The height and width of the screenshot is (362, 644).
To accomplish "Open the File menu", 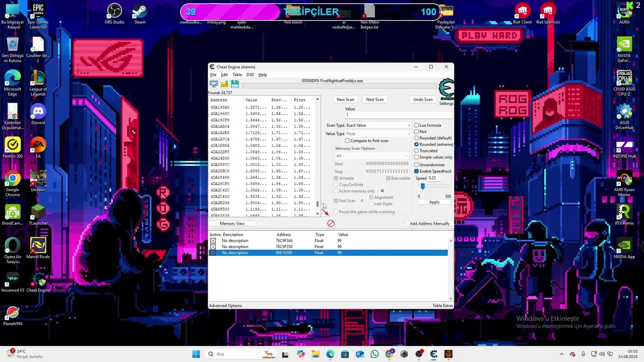I will [x=213, y=75].
